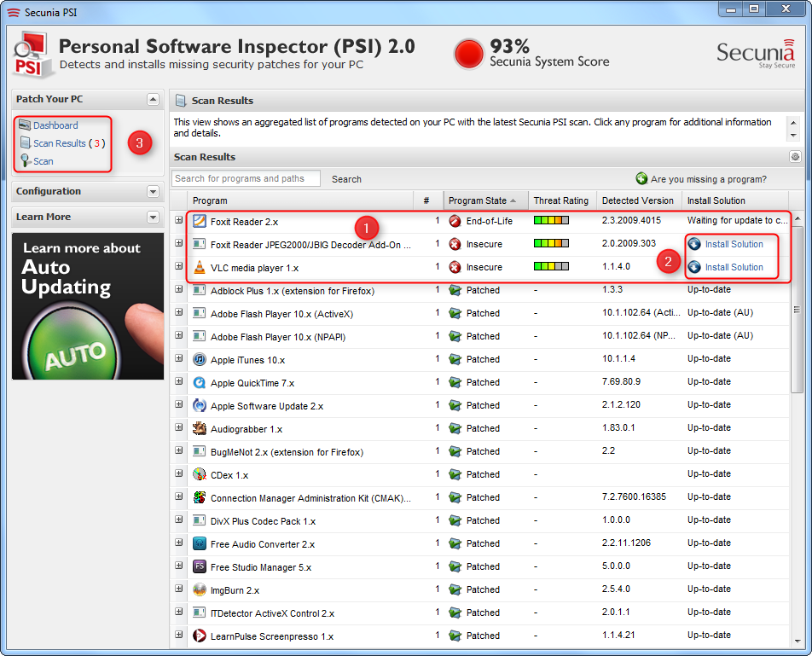Click the red Secunia System Score indicator
812x656 pixels.
(x=469, y=54)
